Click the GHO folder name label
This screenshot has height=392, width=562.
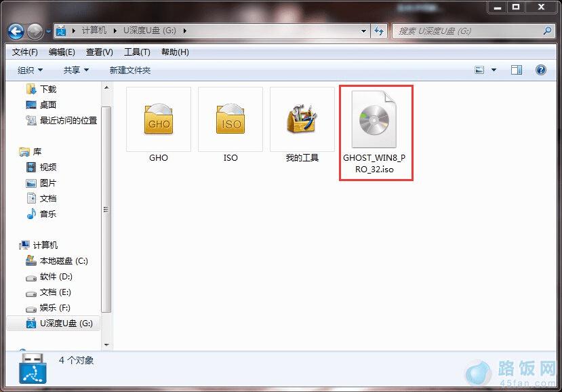pyautogui.click(x=159, y=158)
